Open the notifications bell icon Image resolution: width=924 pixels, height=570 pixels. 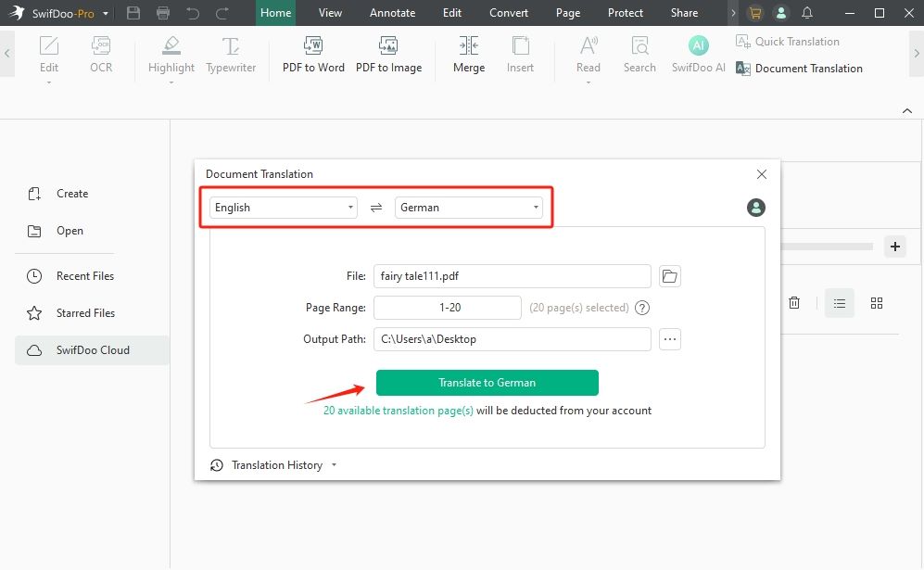pyautogui.click(x=807, y=13)
